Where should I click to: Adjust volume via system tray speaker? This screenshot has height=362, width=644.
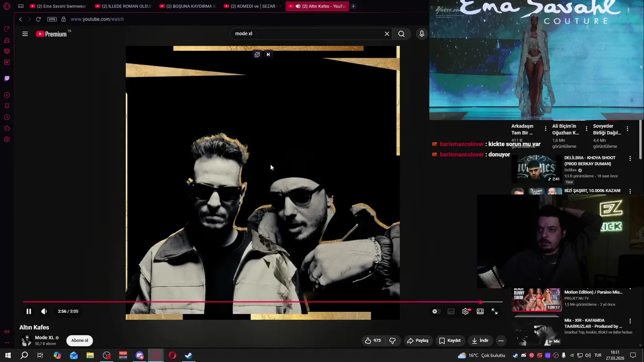tap(588, 355)
